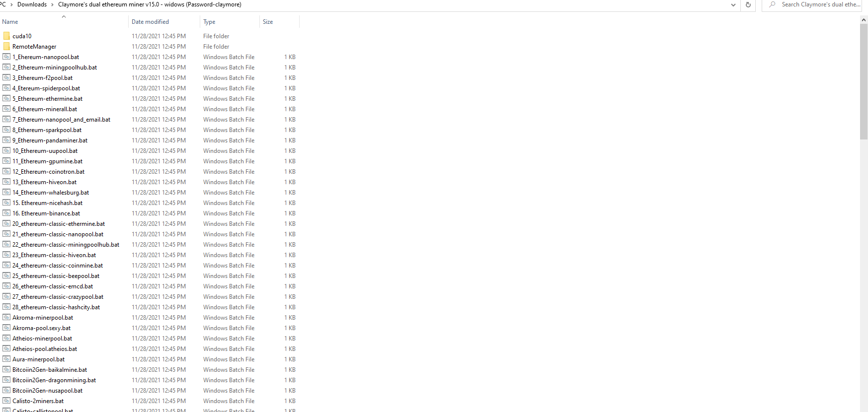
Task: Click the 1 KB size of Calisto-2miners.bat
Action: click(290, 401)
